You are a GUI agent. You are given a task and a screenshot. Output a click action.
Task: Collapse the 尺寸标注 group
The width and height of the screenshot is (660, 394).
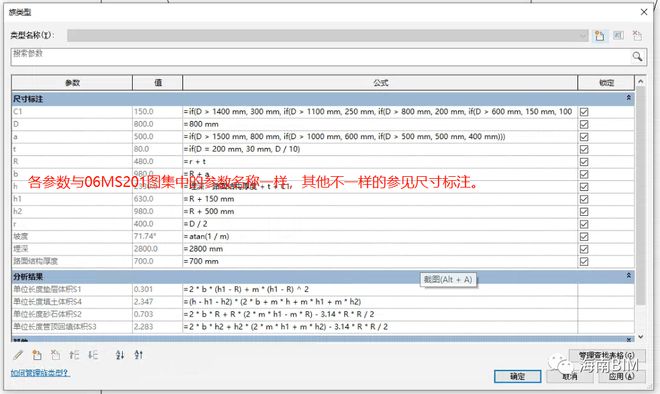pos(628,98)
